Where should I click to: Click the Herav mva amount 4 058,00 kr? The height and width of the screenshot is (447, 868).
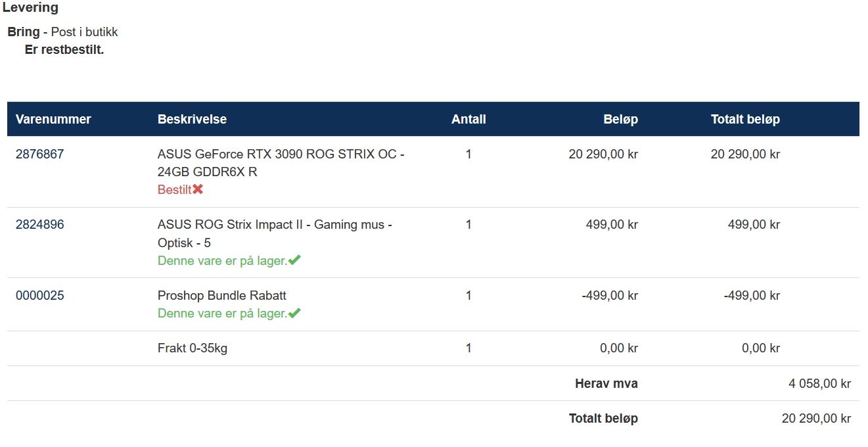point(819,384)
